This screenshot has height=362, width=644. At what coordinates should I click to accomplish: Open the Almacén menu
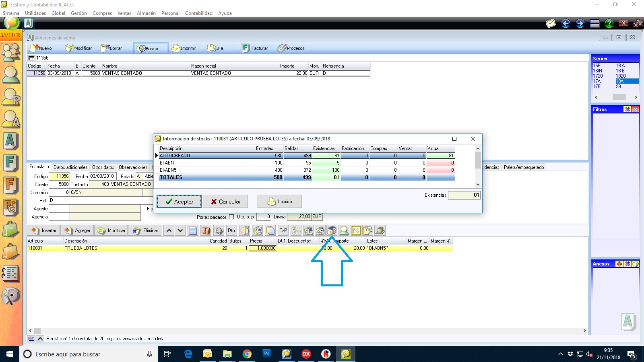[146, 13]
